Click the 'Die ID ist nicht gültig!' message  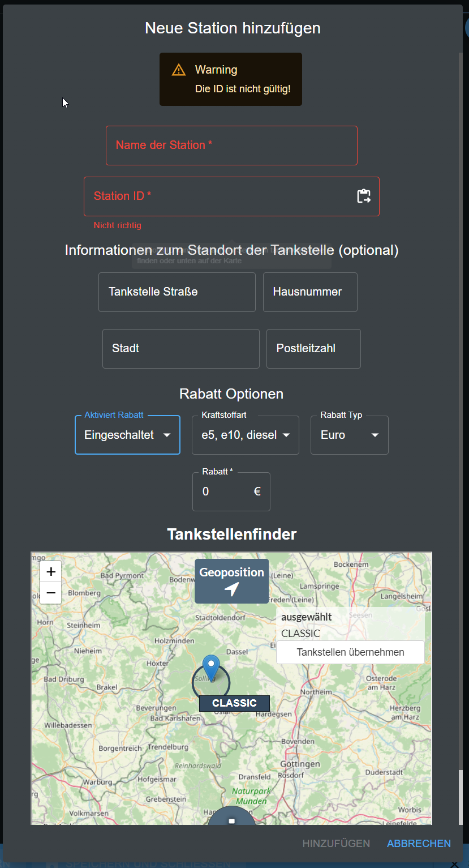[x=243, y=89]
